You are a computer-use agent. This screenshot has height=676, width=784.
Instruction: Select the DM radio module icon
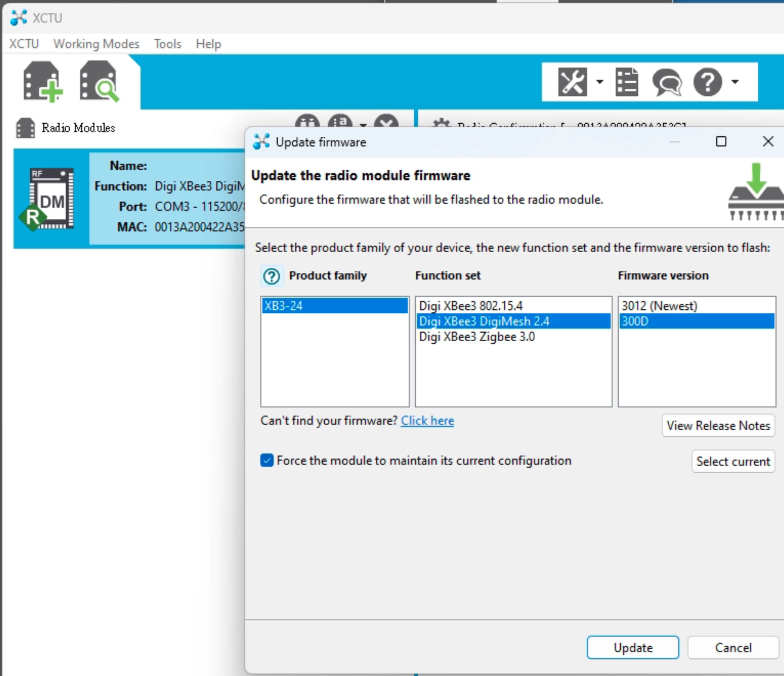(51, 200)
